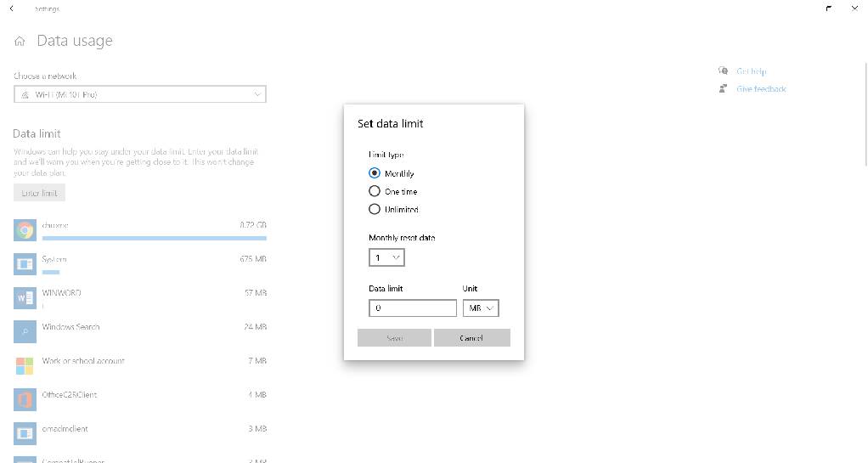The width and height of the screenshot is (868, 463).
Task: Click the WINWORD app name
Action: (x=61, y=292)
